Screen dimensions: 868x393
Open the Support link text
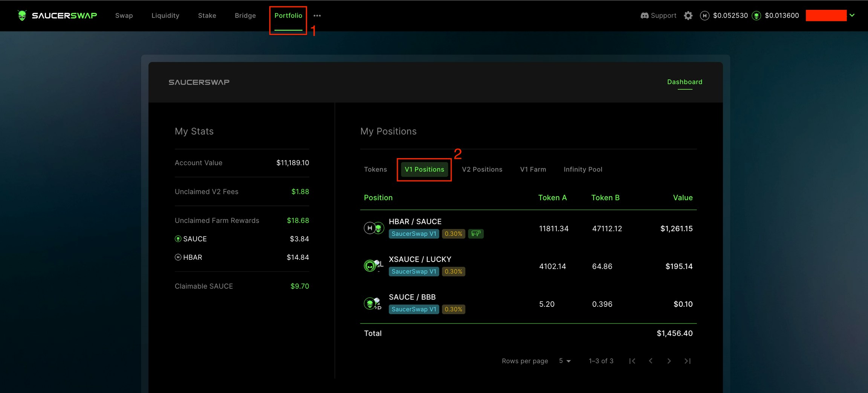click(663, 15)
